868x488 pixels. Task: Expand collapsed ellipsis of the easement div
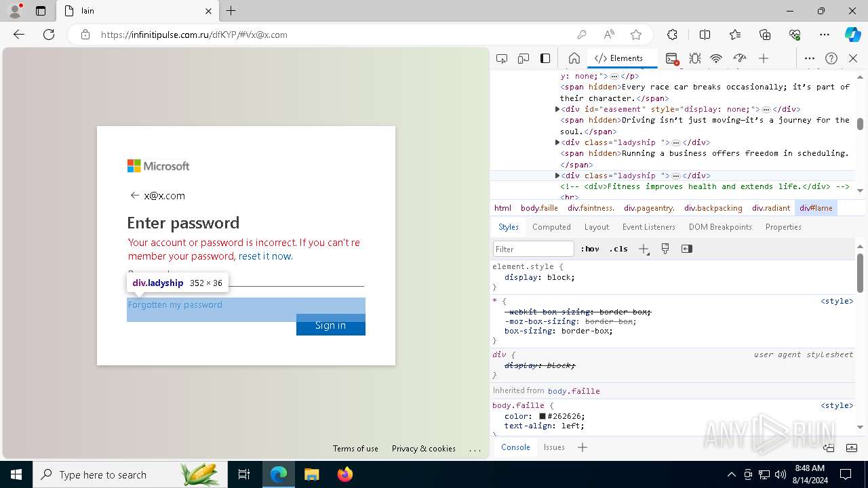[x=766, y=110]
